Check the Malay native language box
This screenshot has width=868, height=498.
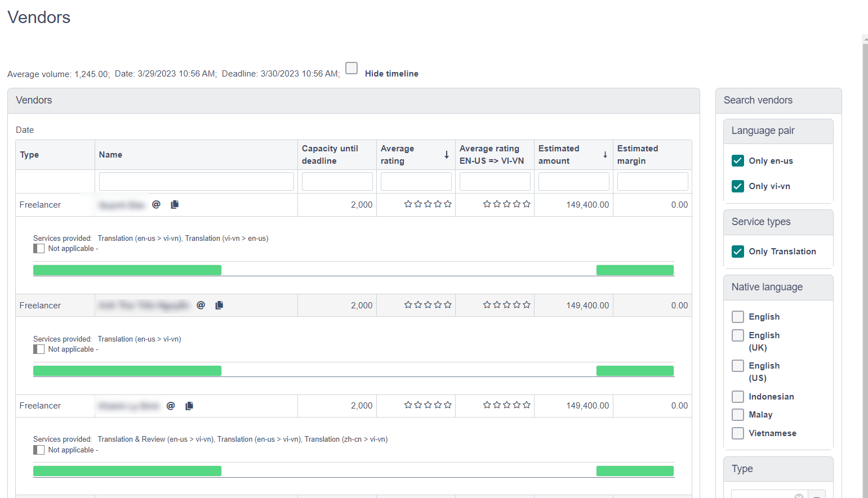coord(738,415)
